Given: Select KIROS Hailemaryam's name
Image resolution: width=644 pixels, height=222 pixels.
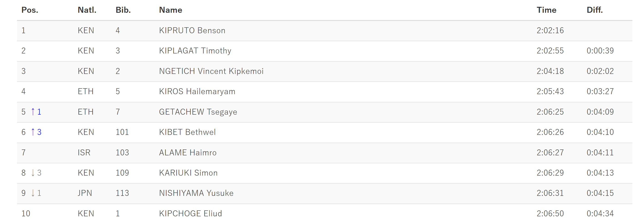Looking at the screenshot, I should [x=197, y=92].
